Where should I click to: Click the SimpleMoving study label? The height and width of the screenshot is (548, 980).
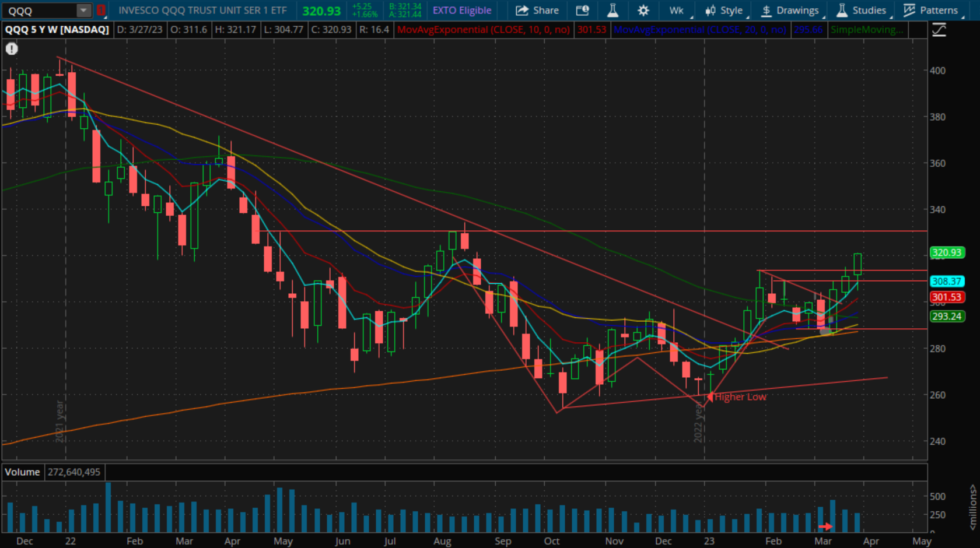coord(867,30)
